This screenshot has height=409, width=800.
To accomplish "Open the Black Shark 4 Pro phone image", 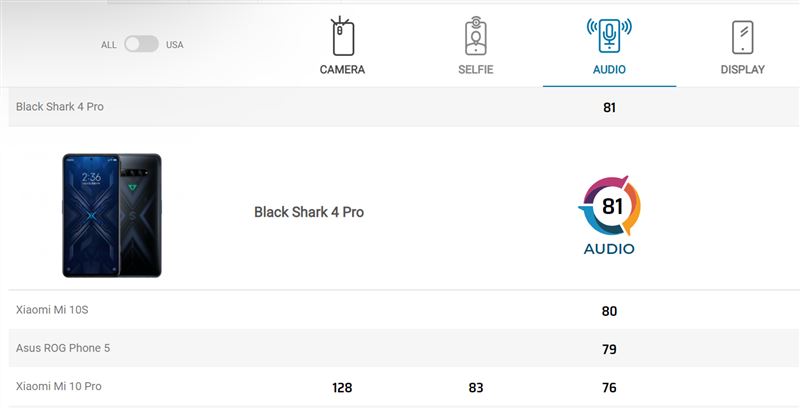I will click(x=112, y=215).
